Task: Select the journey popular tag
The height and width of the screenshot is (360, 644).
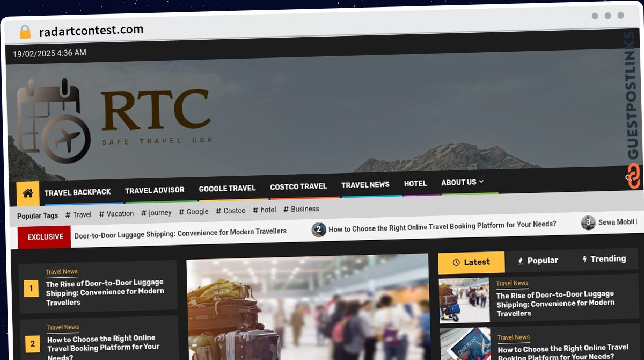Action: [156, 213]
